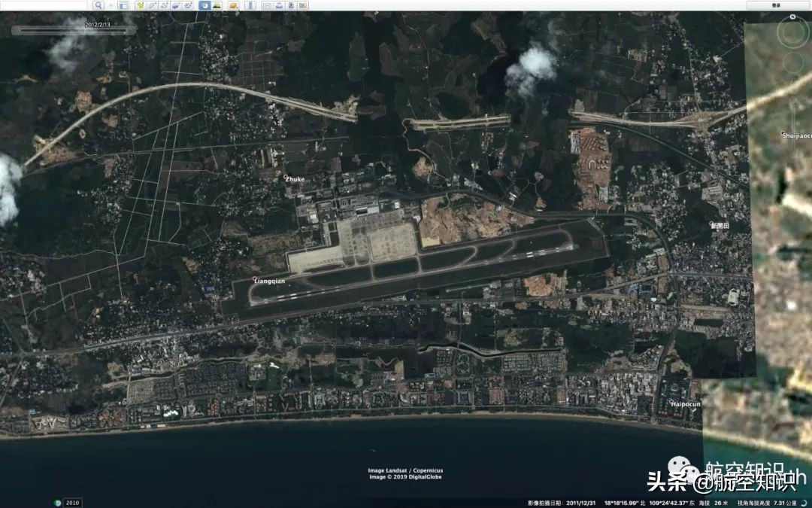
Task: Toggle the sidebar panel visibility button
Action: [123, 5]
